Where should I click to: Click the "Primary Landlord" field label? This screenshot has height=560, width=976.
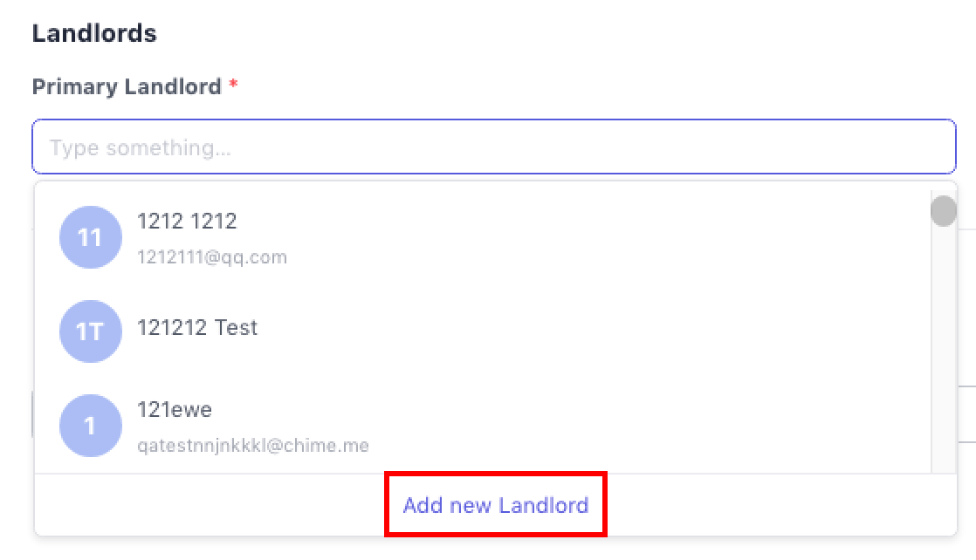tap(127, 86)
